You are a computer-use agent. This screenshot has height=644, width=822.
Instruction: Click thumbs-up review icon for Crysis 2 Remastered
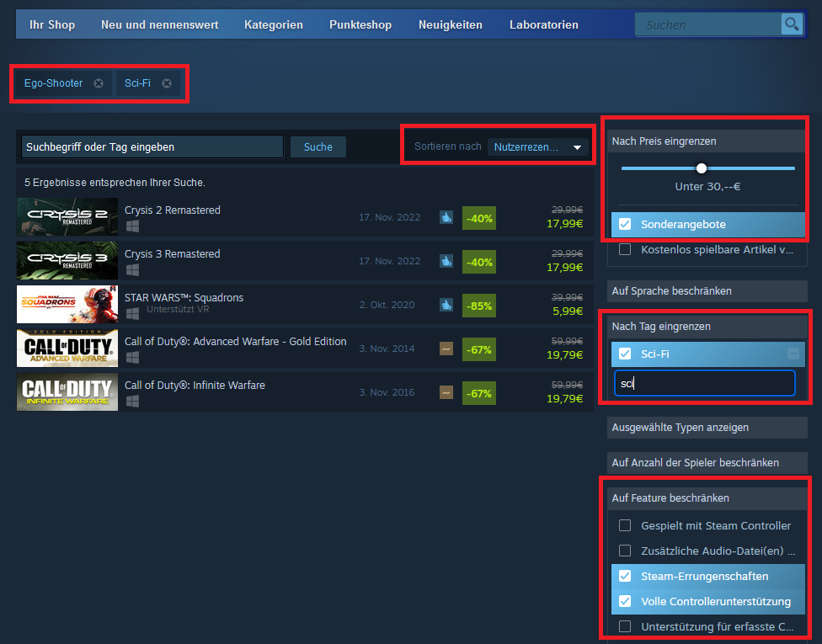(446, 217)
